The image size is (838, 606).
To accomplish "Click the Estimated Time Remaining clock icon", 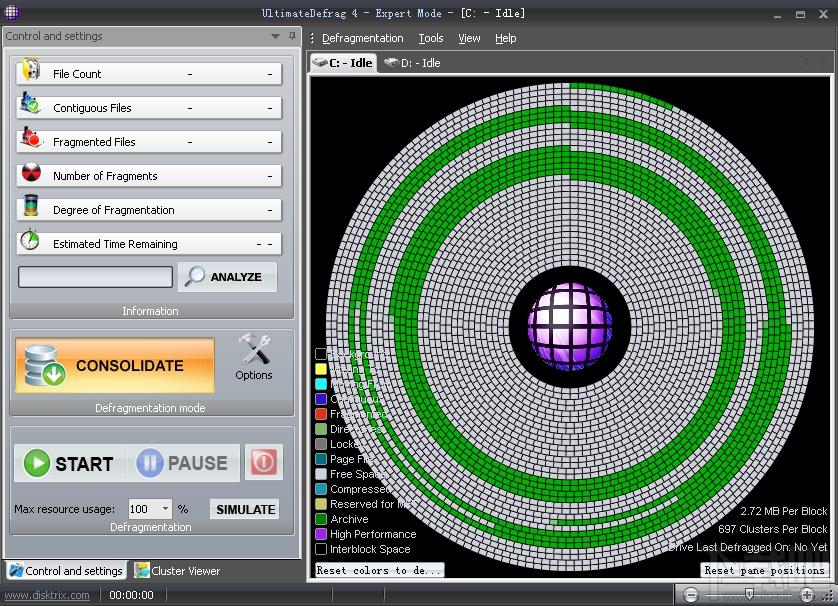I will [30, 240].
